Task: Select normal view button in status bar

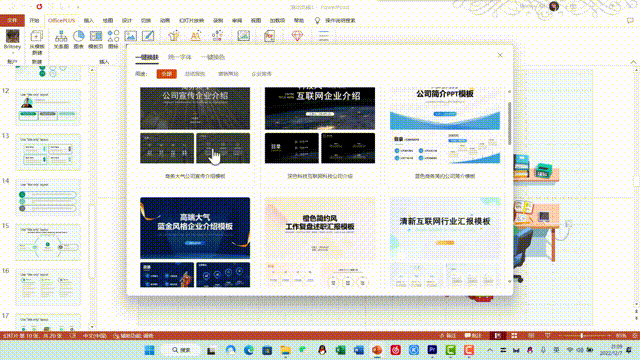Action: pos(498,336)
